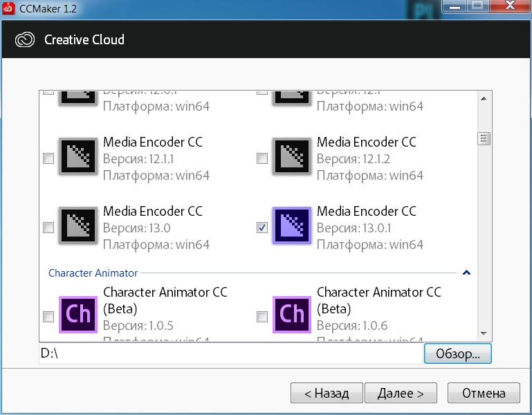Click the Версия: 1.0.6 text
The width and height of the screenshot is (532, 415).
click(x=352, y=325)
